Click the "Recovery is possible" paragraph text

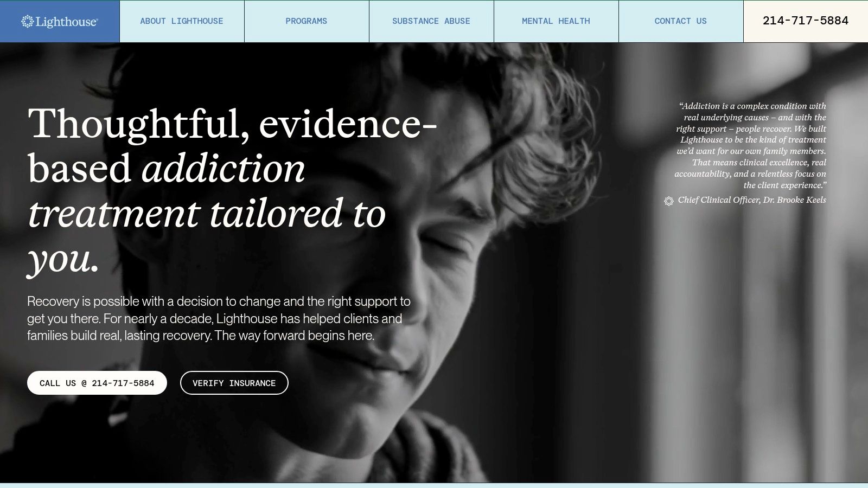pos(219,318)
